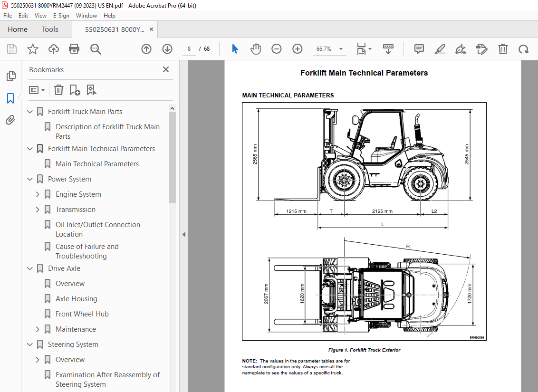This screenshot has width=538, height=392.
Task: Add document to starred favorites
Action: click(x=33, y=49)
